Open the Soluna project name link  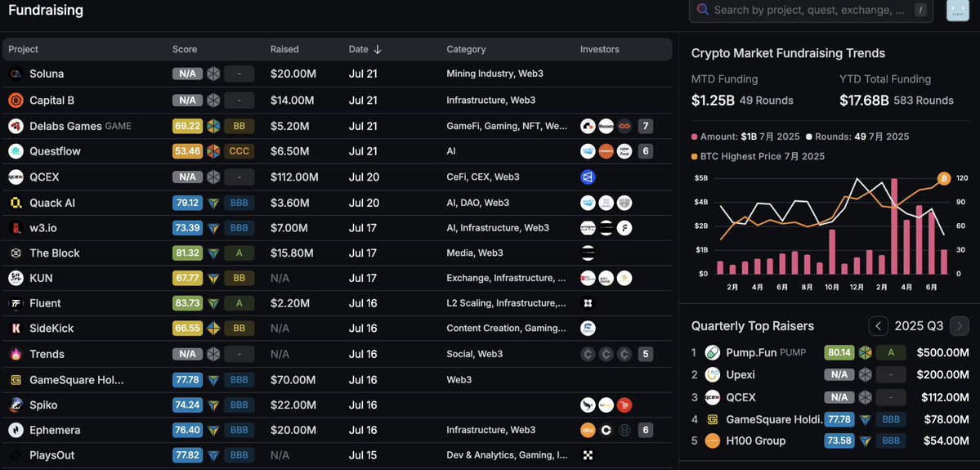point(47,74)
